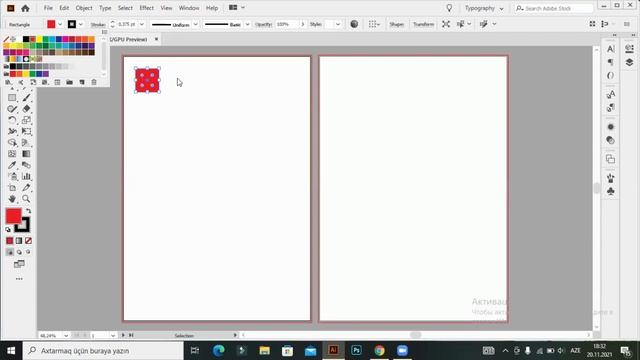This screenshot has width=640, height=360.
Task: Expand the opacity slider arrow
Action: (x=302, y=24)
